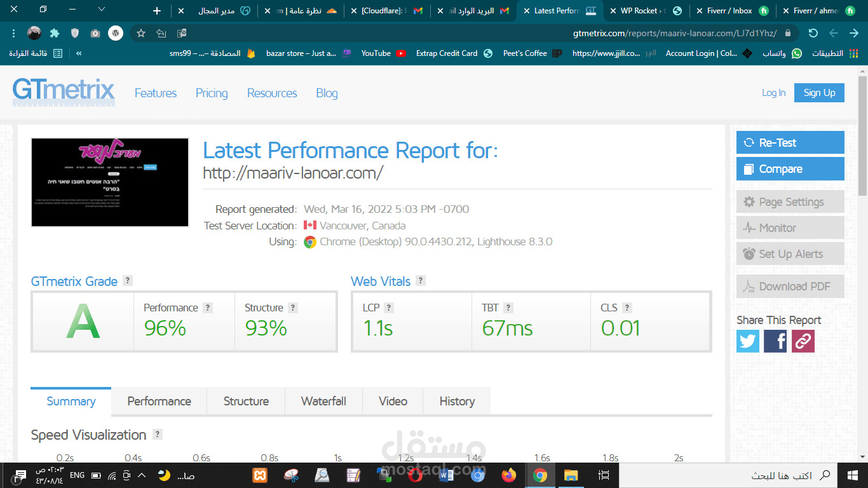Open the Chrome three-dot menu
This screenshot has width=868, height=488.
[13, 33]
